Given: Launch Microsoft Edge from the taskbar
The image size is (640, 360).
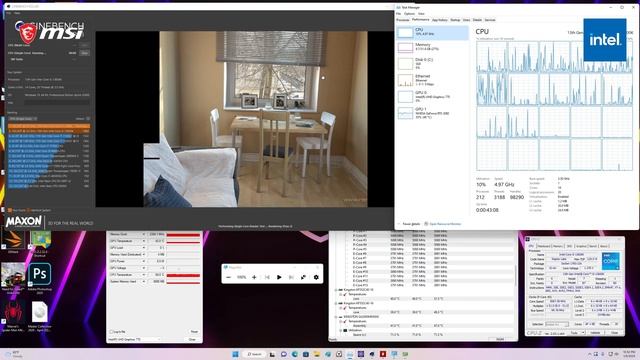Looking at the screenshot, I should [x=295, y=354].
